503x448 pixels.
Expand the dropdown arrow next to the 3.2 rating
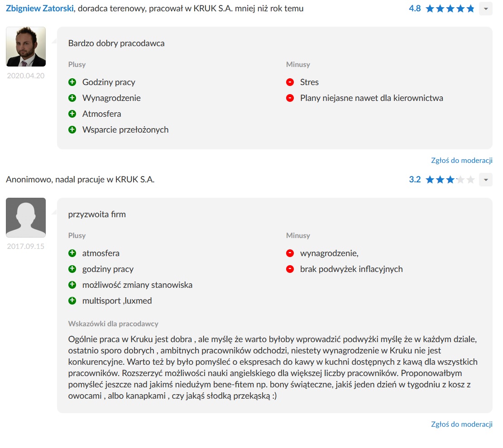coord(486,180)
